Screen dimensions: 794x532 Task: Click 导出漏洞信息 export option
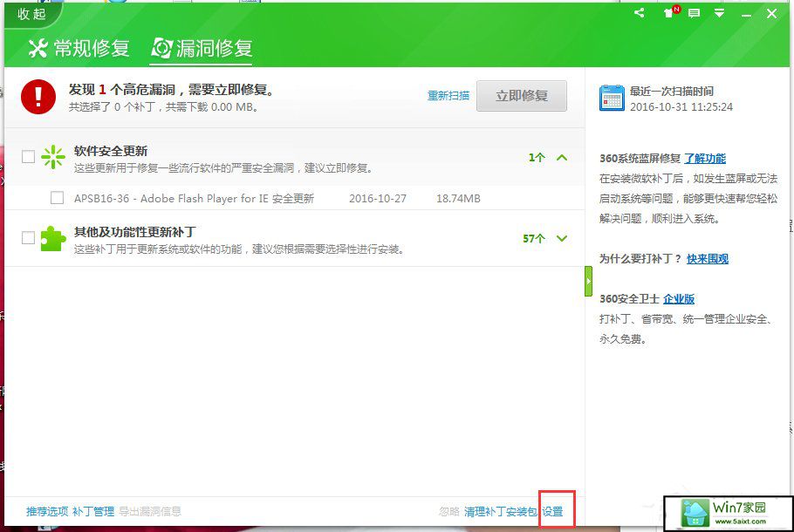pyautogui.click(x=150, y=512)
